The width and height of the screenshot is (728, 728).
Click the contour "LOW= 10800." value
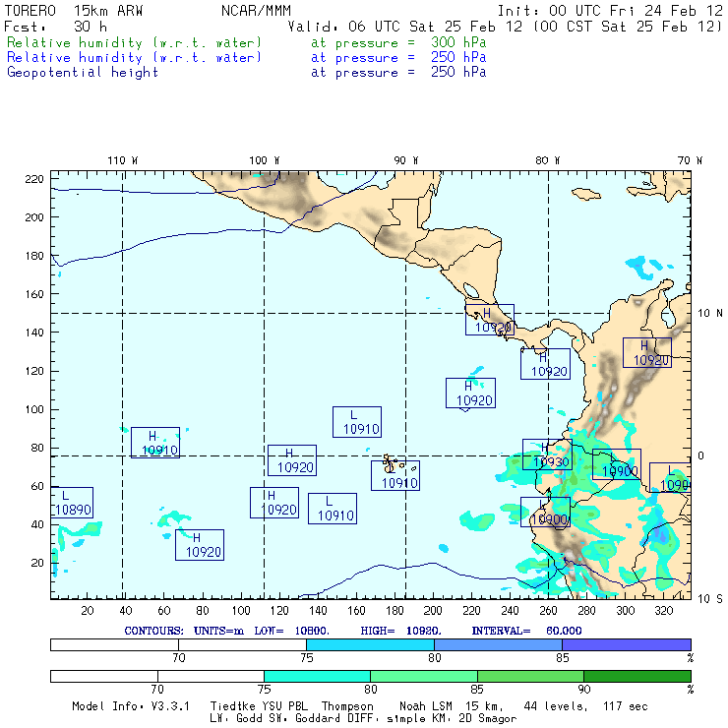coord(291,631)
